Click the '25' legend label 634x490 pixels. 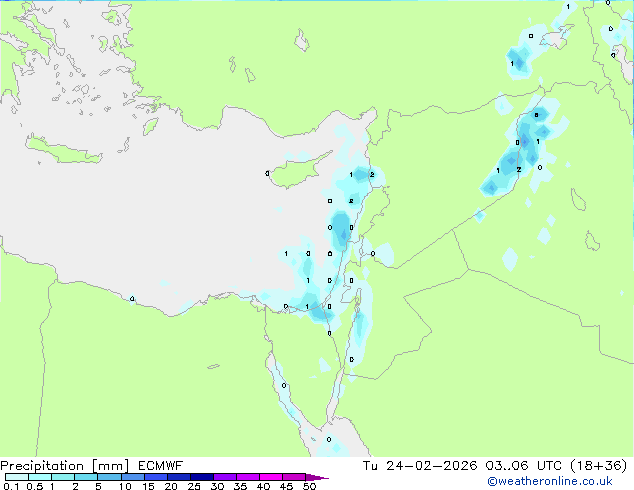click(x=194, y=486)
